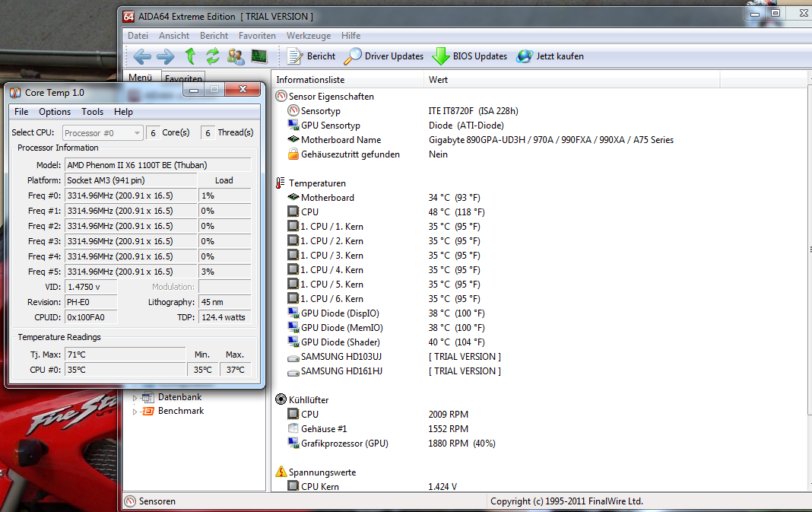This screenshot has height=512, width=812.
Task: Click Jetzt kaufen toolbar button
Action: 550,56
